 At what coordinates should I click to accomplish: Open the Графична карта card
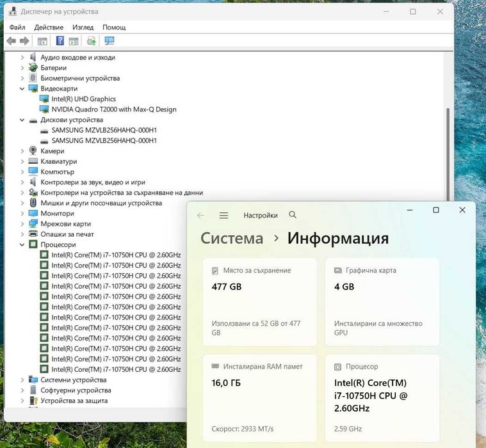tap(382, 302)
